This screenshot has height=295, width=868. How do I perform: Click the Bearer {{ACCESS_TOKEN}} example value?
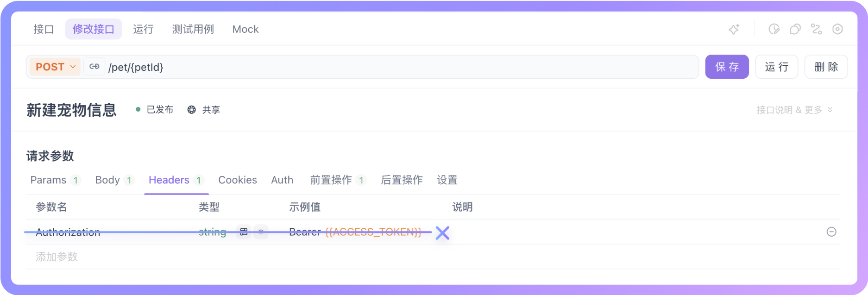355,232
